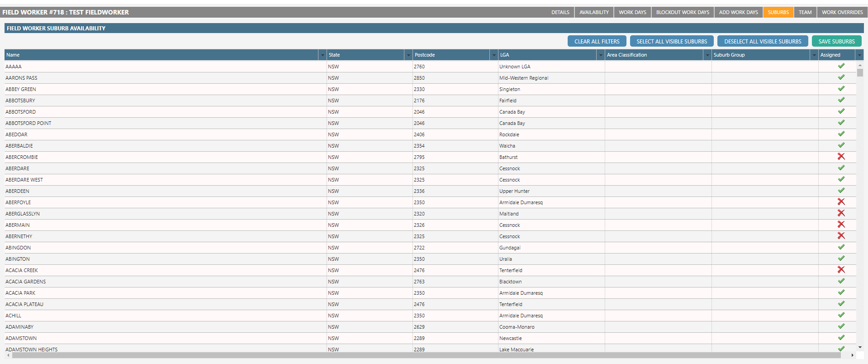Toggle assigned status for ABERGLASSLYN
This screenshot has height=364, width=868.
coord(841,213)
